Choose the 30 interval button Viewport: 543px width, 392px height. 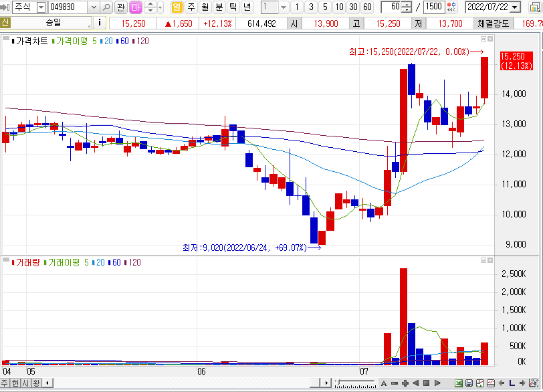(x=353, y=7)
